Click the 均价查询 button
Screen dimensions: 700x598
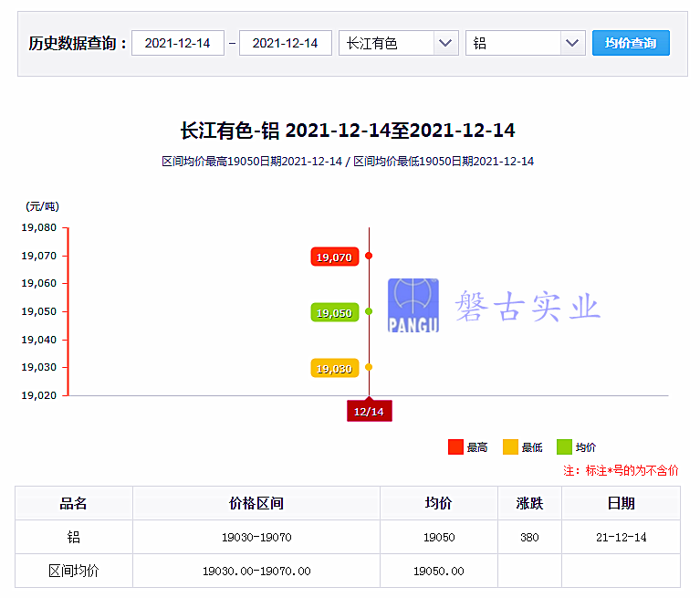tap(631, 43)
